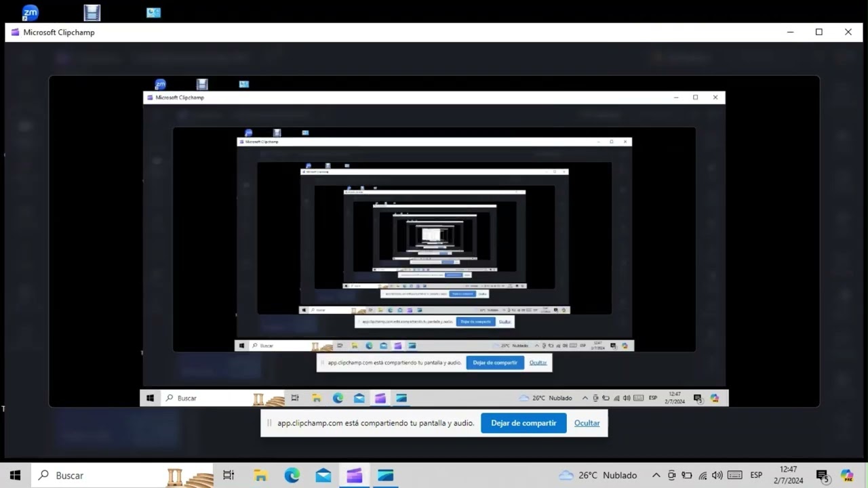
Task: Open the notification center on the main taskbar
Action: (823, 476)
